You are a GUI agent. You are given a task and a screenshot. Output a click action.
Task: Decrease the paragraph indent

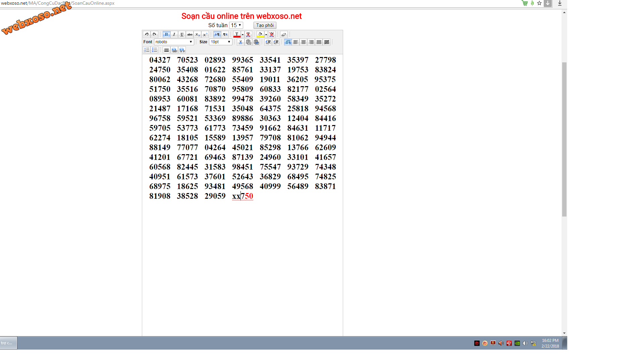268,42
